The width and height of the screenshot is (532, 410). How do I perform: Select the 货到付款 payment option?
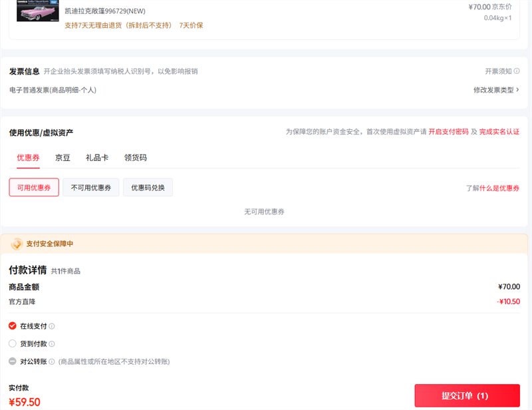point(13,344)
